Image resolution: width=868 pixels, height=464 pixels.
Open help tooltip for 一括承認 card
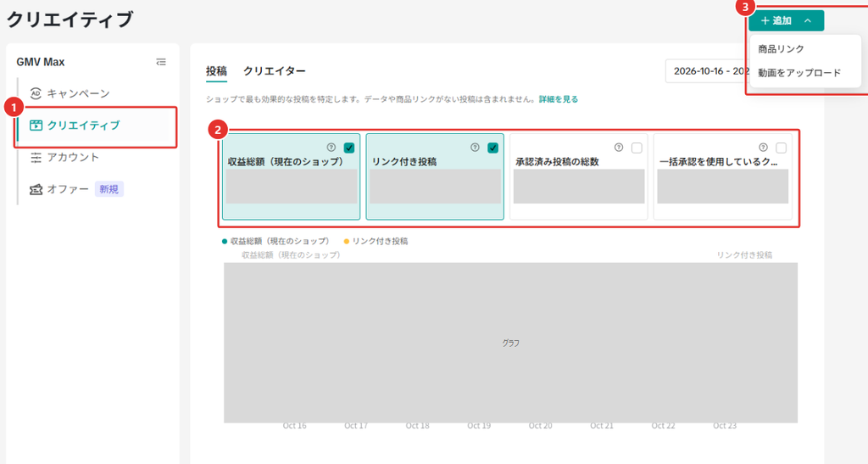point(764,148)
